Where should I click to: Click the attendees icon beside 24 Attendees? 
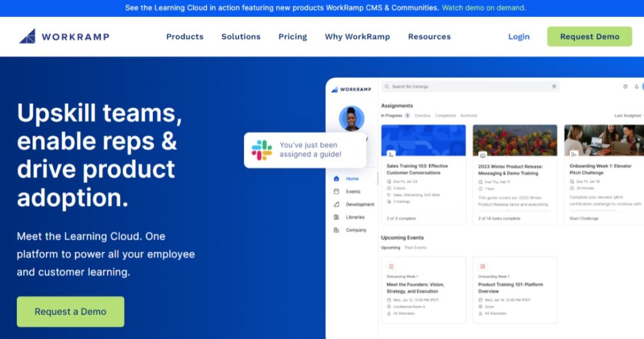pos(389,313)
